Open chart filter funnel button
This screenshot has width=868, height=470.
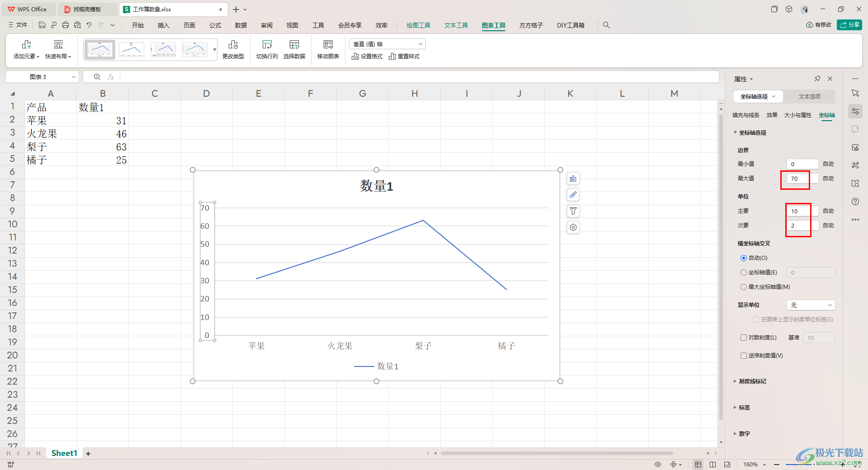(573, 211)
